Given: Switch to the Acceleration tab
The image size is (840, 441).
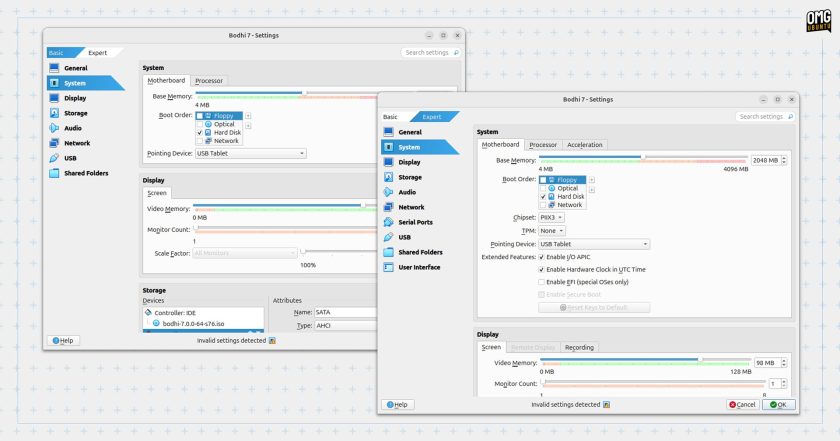Looking at the screenshot, I should (584, 145).
